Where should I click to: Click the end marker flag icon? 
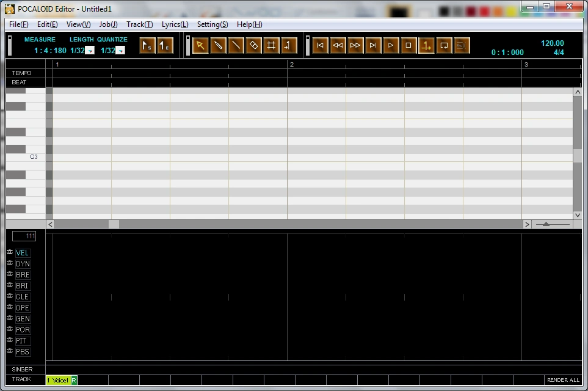tap(164, 46)
